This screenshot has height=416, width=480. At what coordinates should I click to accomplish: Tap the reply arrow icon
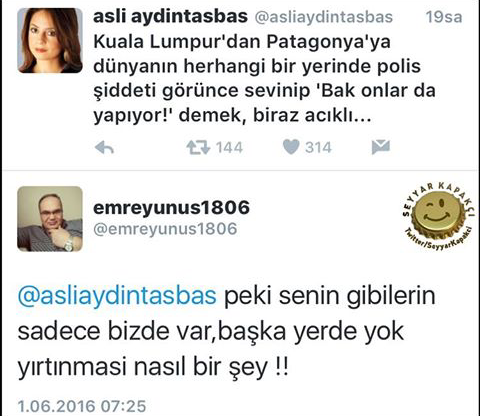coord(104,147)
